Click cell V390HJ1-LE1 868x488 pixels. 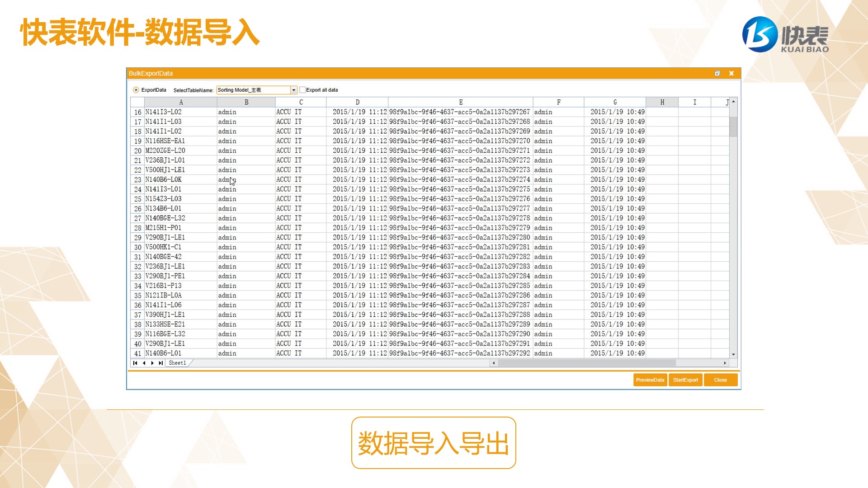(x=181, y=314)
